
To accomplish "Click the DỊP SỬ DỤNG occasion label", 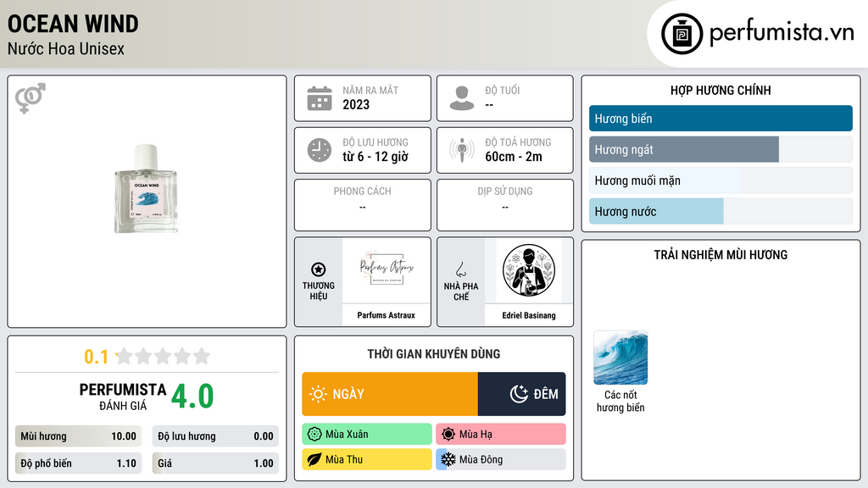I will 505,191.
